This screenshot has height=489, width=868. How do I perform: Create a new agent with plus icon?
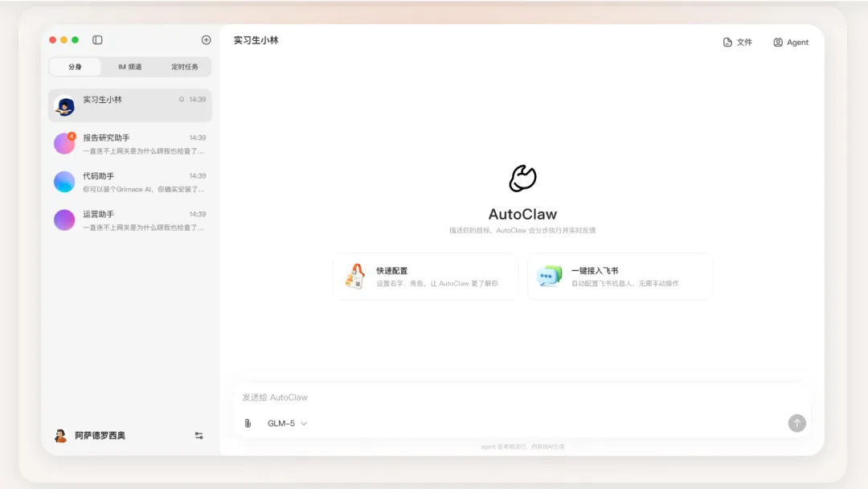(206, 40)
